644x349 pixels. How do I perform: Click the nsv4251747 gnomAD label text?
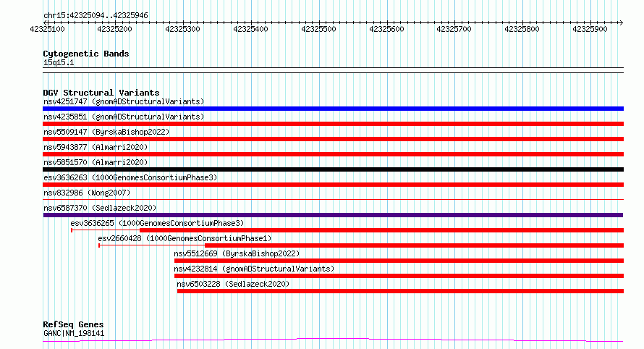[124, 101]
